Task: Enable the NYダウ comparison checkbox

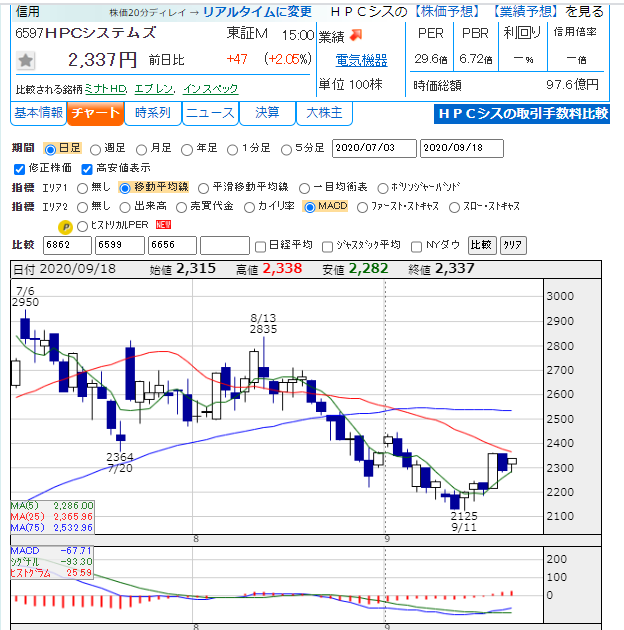Action: coord(417,246)
